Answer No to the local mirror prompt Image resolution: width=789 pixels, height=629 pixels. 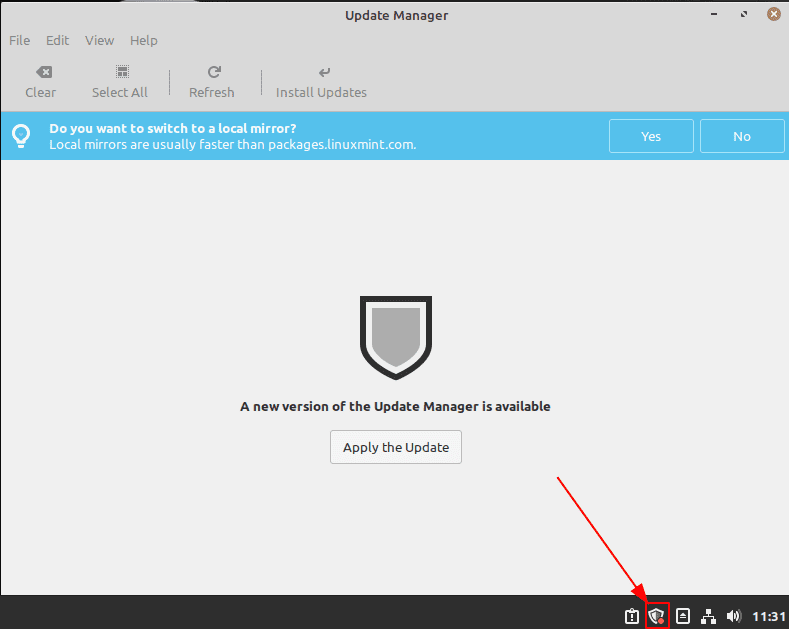pyautogui.click(x=742, y=136)
